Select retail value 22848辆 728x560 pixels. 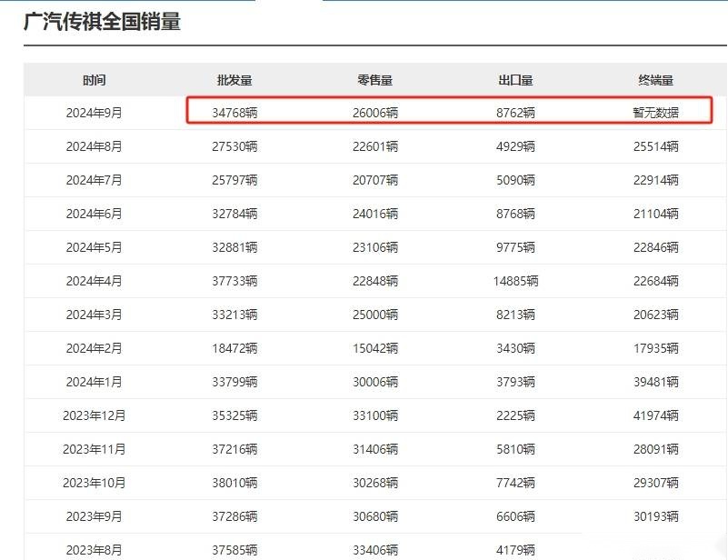[375, 282]
